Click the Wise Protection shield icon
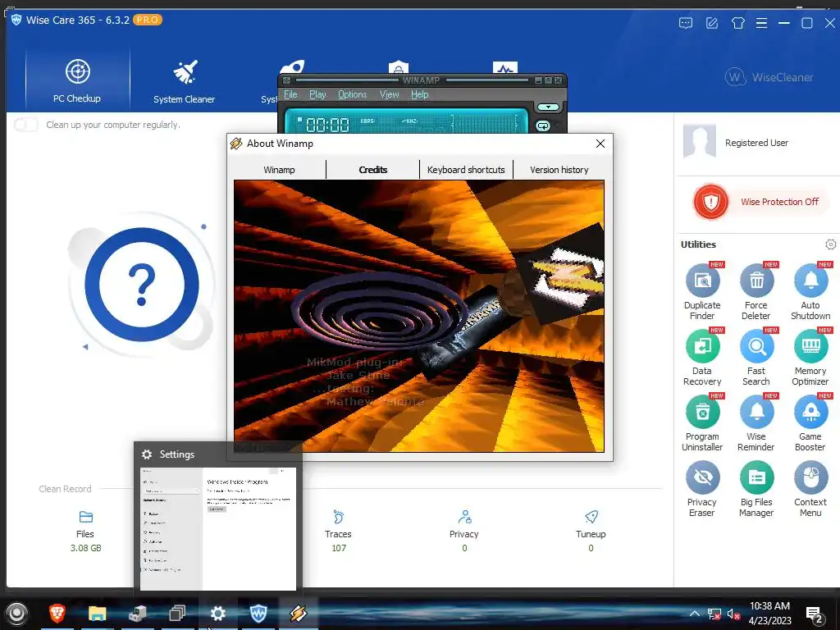840x630 pixels. (x=711, y=202)
